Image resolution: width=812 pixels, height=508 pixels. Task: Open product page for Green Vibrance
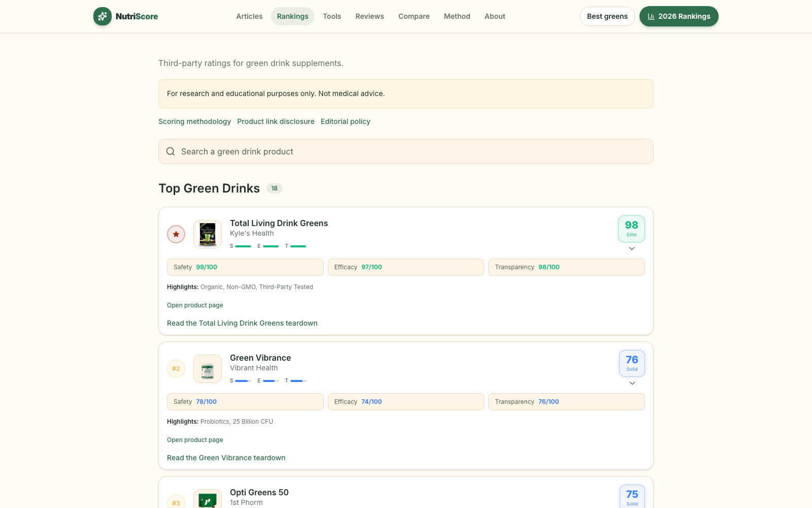click(195, 440)
